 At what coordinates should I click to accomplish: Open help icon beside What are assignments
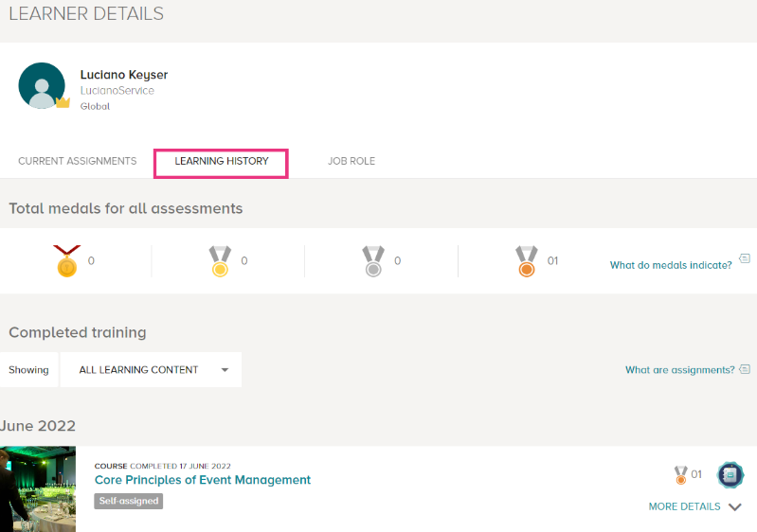point(745,369)
